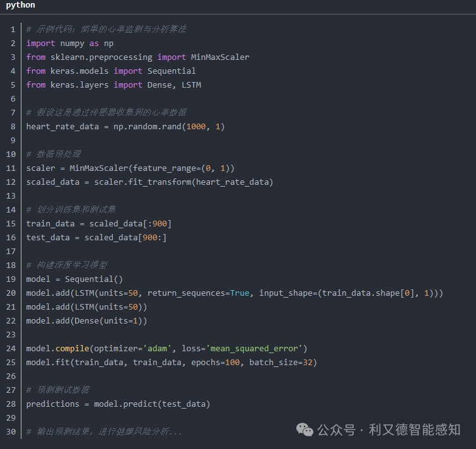Click the MinMaxScaler import name on line 3
The image size is (476, 449).
[x=220, y=57]
